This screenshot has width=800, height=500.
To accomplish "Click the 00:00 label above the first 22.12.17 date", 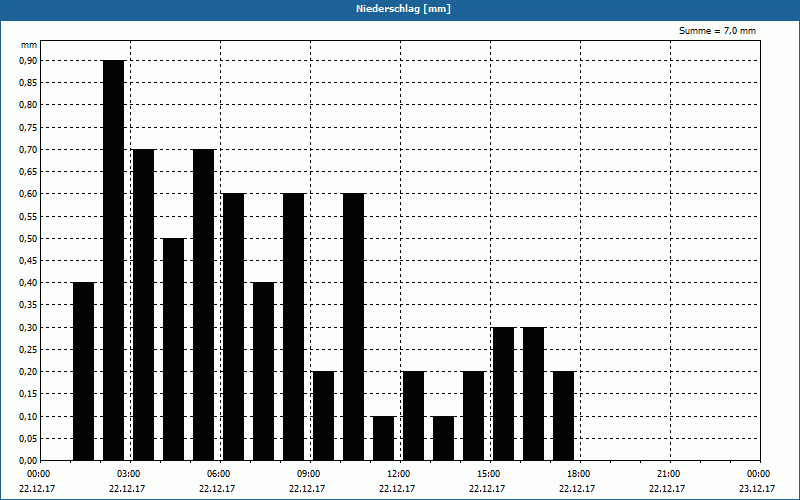I will [39, 474].
